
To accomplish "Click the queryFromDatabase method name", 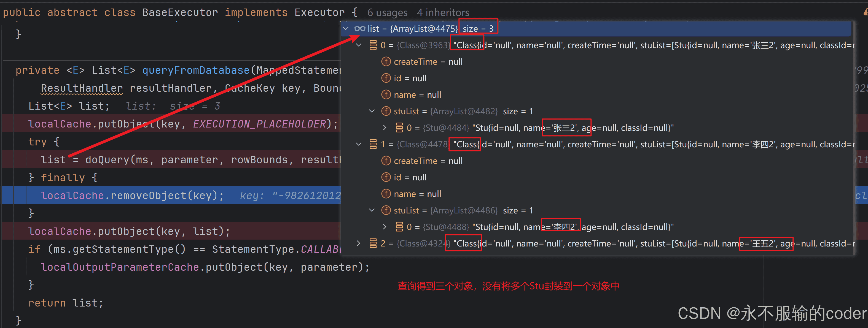I will [x=196, y=70].
